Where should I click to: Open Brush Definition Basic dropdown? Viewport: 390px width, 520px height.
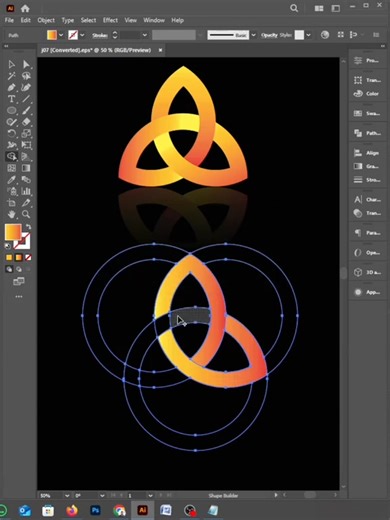[253, 35]
